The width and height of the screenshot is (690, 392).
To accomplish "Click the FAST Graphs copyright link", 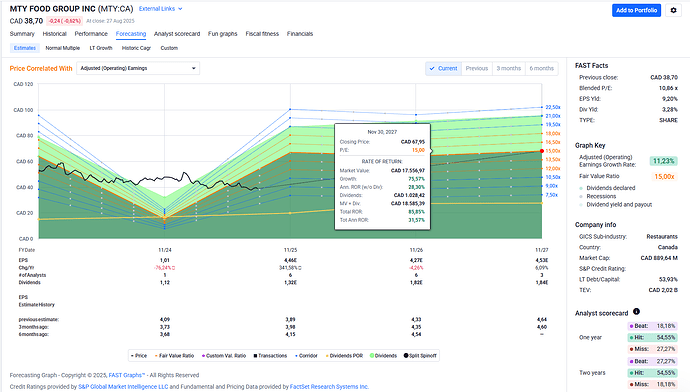I will tap(126, 375).
